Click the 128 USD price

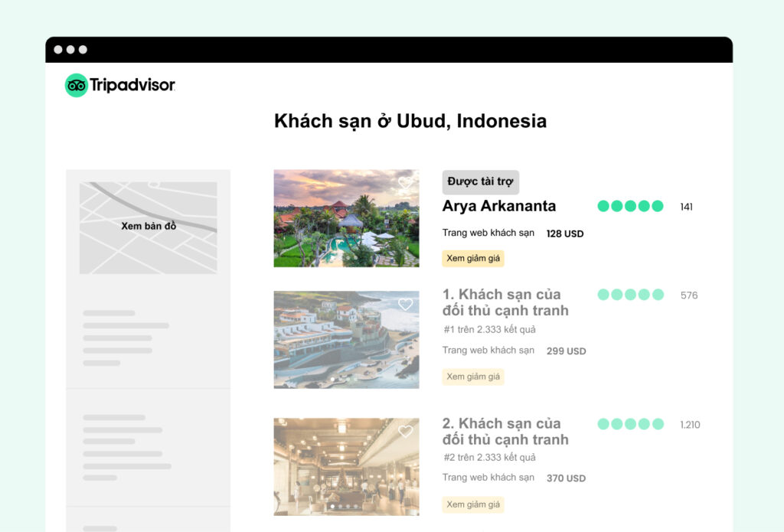click(565, 234)
